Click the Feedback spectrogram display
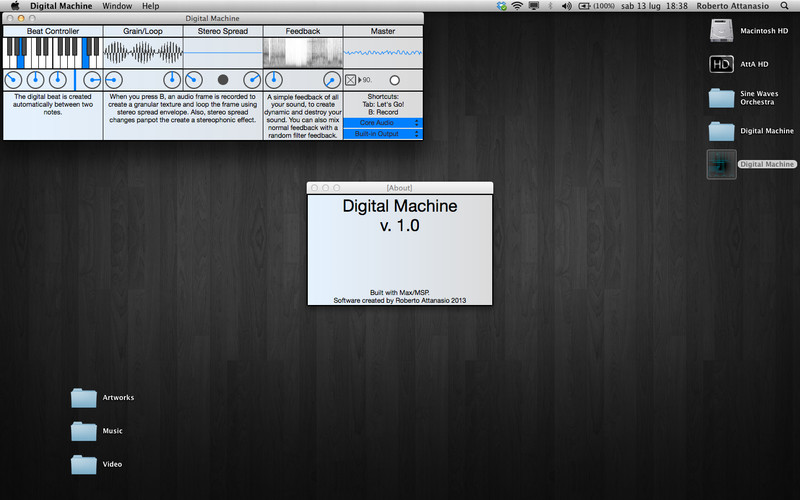Image resolution: width=800 pixels, height=500 pixels. [303, 53]
